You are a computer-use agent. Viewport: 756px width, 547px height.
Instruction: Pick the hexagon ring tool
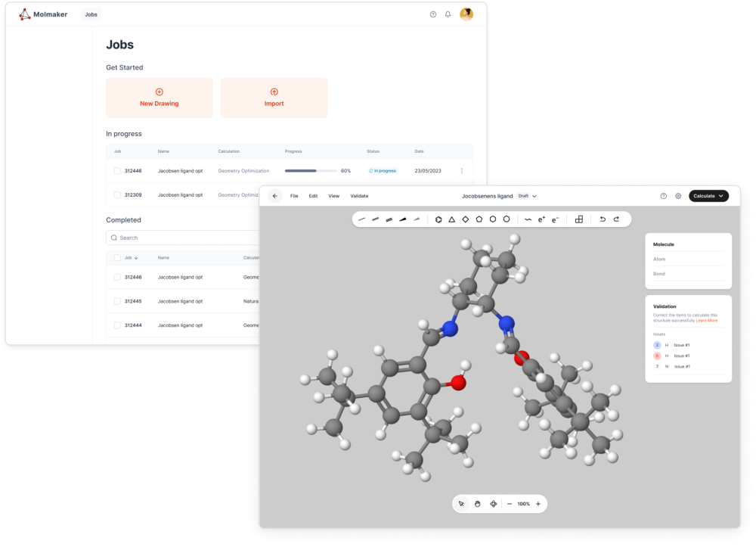pos(493,219)
